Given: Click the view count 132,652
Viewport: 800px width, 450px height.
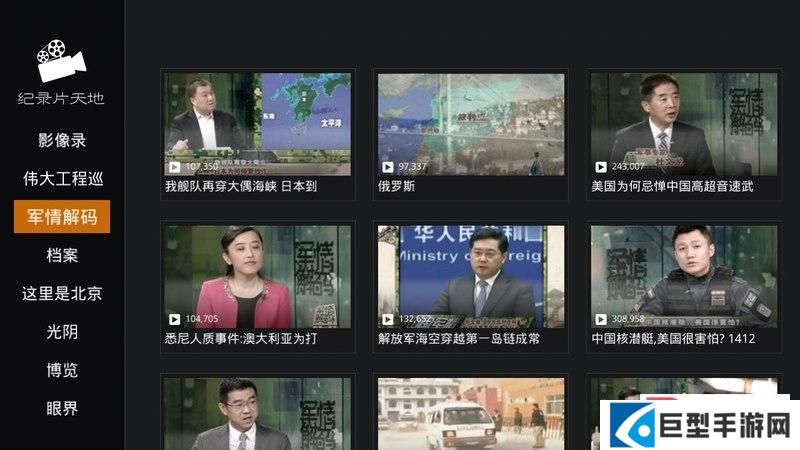Looking at the screenshot, I should point(415,319).
